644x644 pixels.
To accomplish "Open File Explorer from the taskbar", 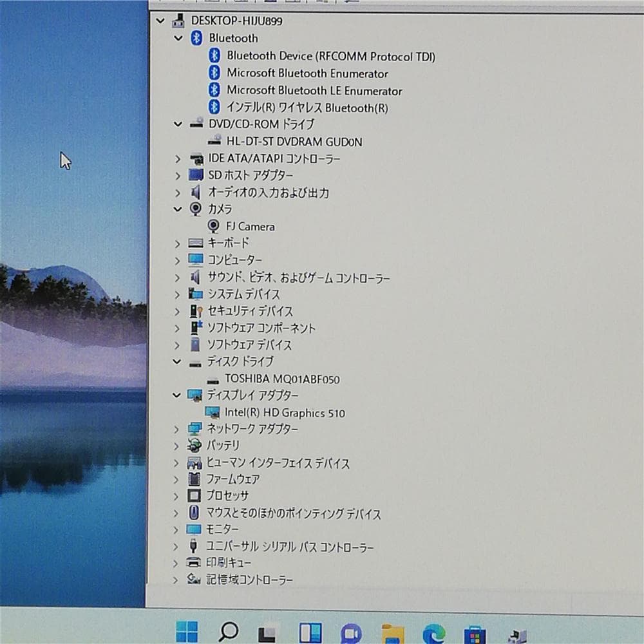I will click(392, 632).
